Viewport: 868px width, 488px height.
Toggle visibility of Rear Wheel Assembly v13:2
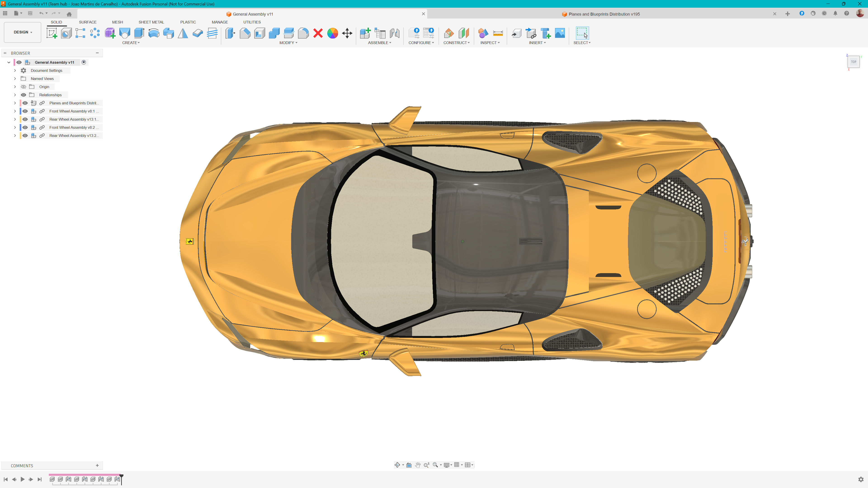(25, 136)
